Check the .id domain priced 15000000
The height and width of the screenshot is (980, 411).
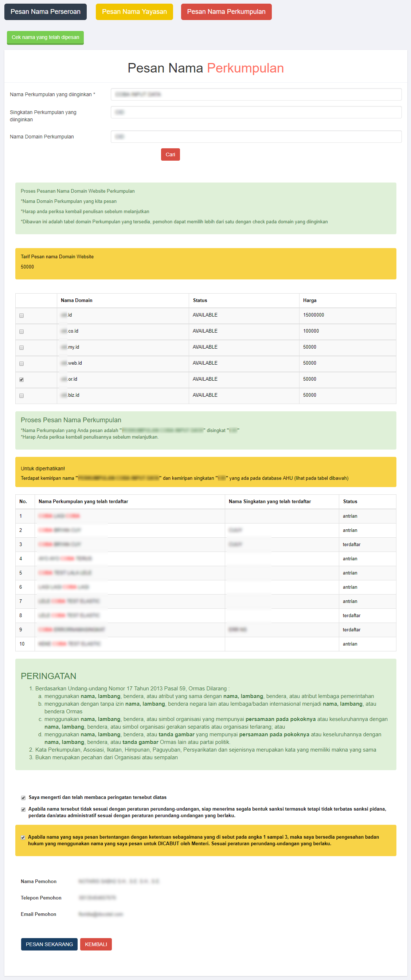tap(22, 315)
